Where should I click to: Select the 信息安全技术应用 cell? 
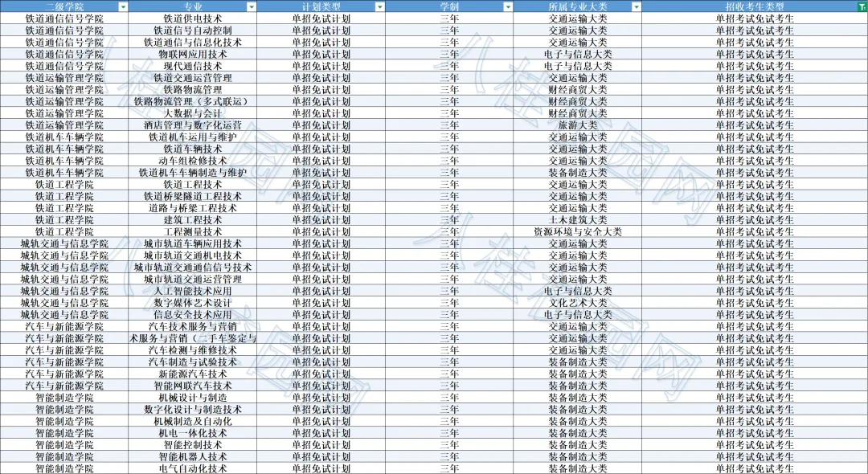coord(193,315)
